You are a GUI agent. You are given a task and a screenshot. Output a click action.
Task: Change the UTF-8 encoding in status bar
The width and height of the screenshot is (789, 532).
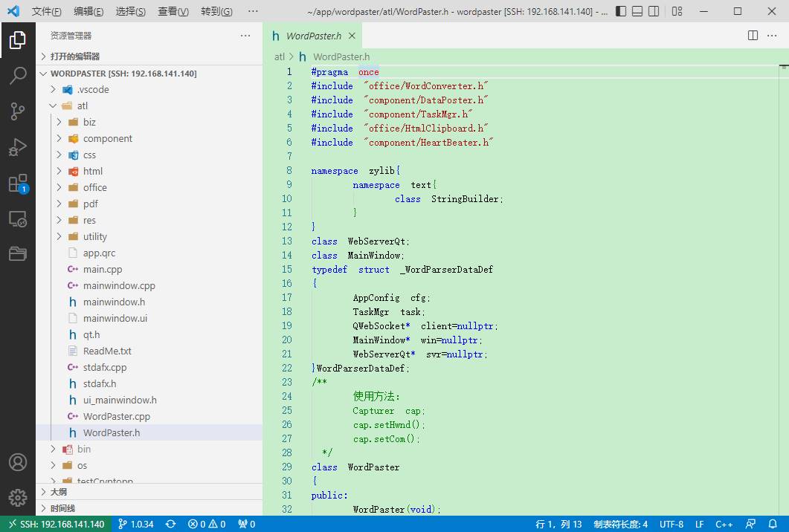[x=671, y=524]
